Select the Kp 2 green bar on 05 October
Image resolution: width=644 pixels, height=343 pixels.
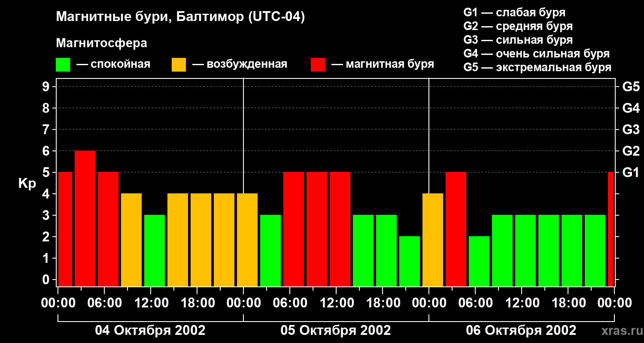pyautogui.click(x=410, y=261)
